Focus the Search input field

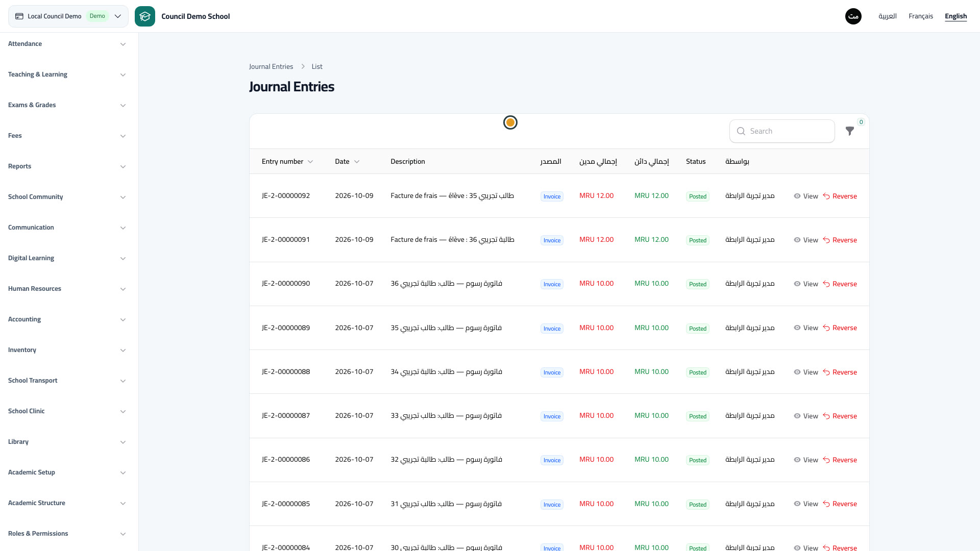[782, 131]
